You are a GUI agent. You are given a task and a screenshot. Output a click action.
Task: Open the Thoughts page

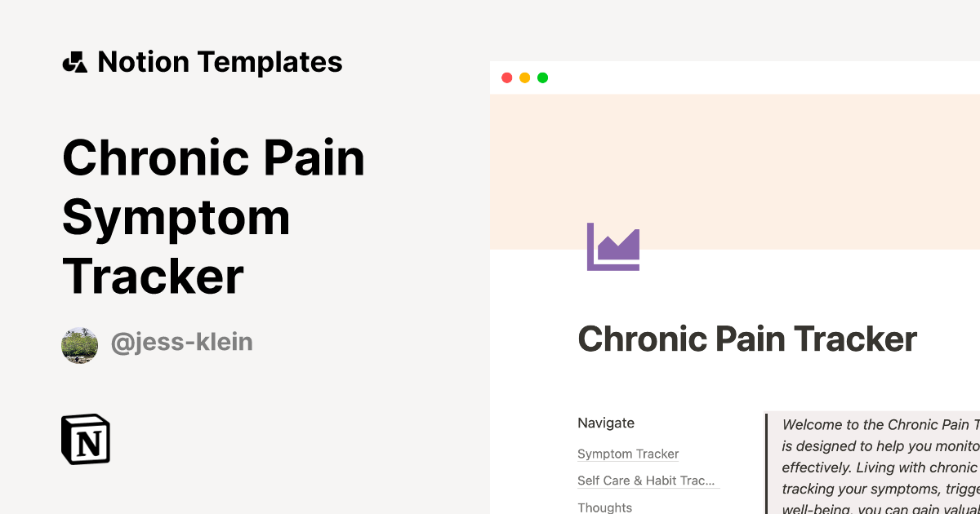[604, 507]
